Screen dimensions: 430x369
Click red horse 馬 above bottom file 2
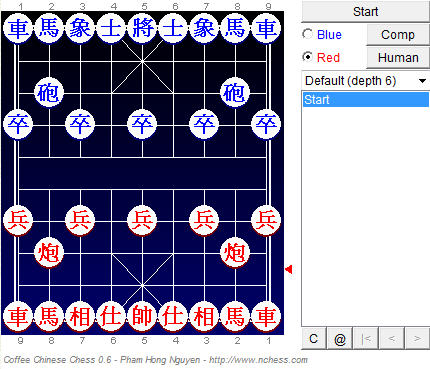pos(235,316)
